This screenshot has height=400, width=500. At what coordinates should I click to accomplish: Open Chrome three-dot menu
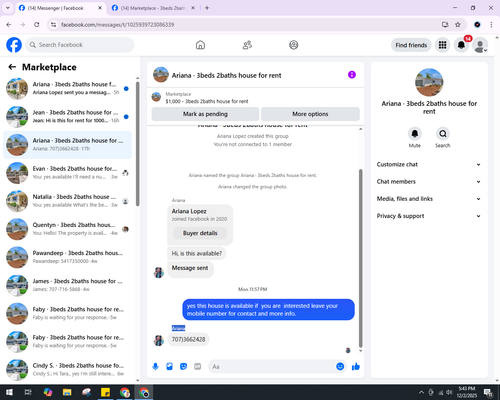(x=491, y=25)
